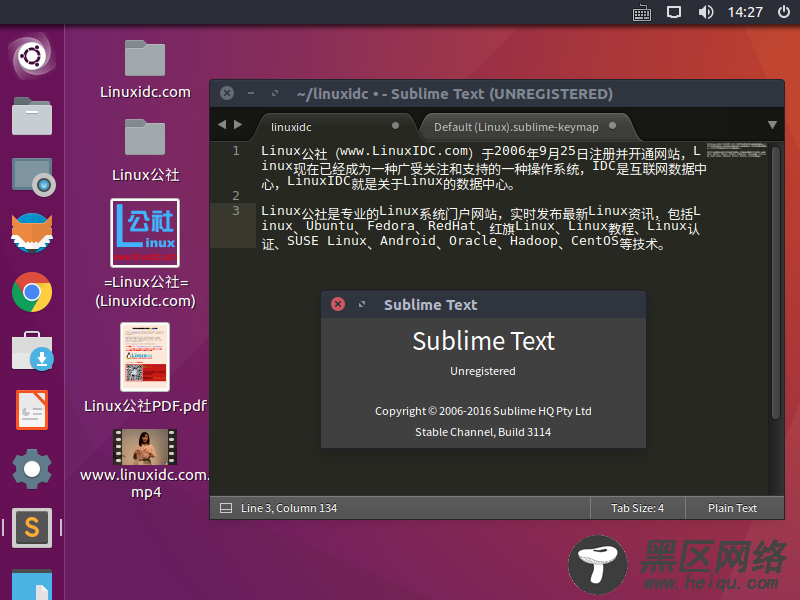Click the minimap in the editor
The height and width of the screenshot is (600, 800).
pyautogui.click(x=737, y=151)
